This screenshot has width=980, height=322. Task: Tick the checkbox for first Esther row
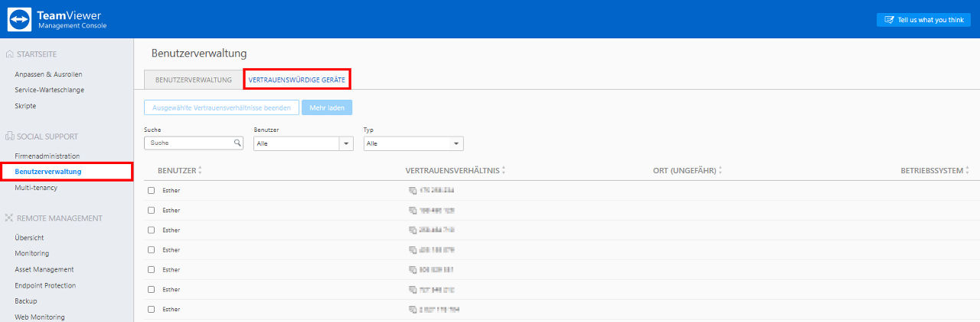tap(151, 190)
